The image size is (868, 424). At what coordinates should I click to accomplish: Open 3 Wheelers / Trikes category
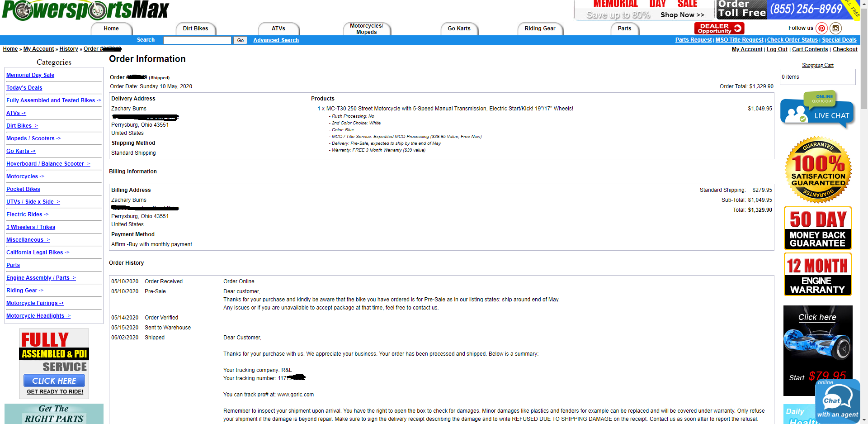pyautogui.click(x=31, y=227)
